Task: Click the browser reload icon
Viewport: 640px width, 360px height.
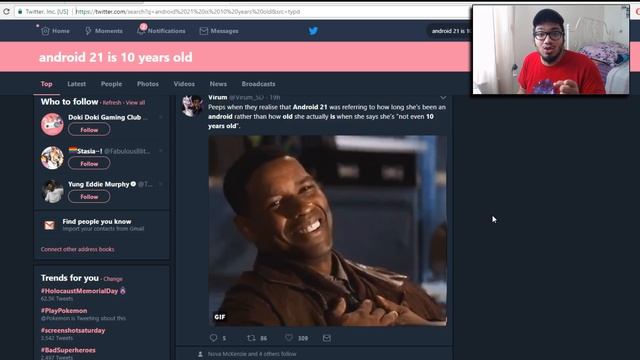Action: click(6, 11)
